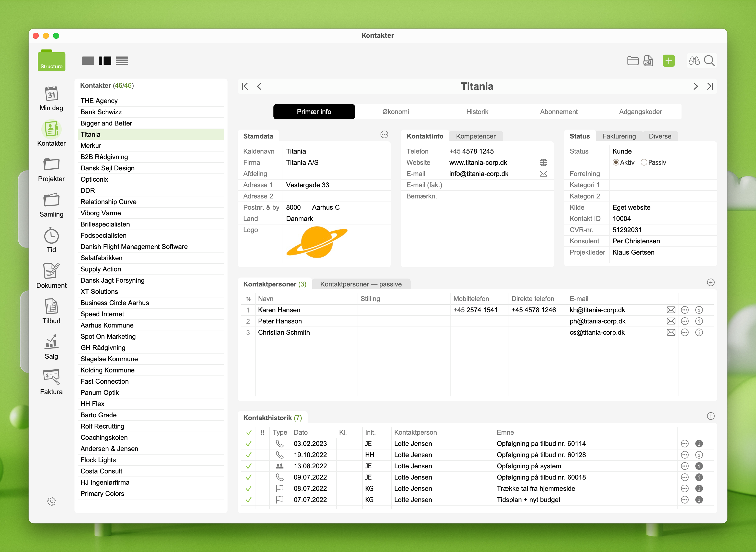The width and height of the screenshot is (756, 552).
Task: Select the Aktiv radio button
Action: (616, 162)
